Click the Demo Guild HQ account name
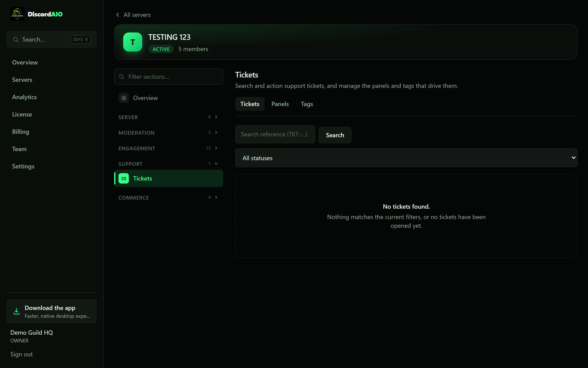The width and height of the screenshot is (588, 368). (32, 332)
